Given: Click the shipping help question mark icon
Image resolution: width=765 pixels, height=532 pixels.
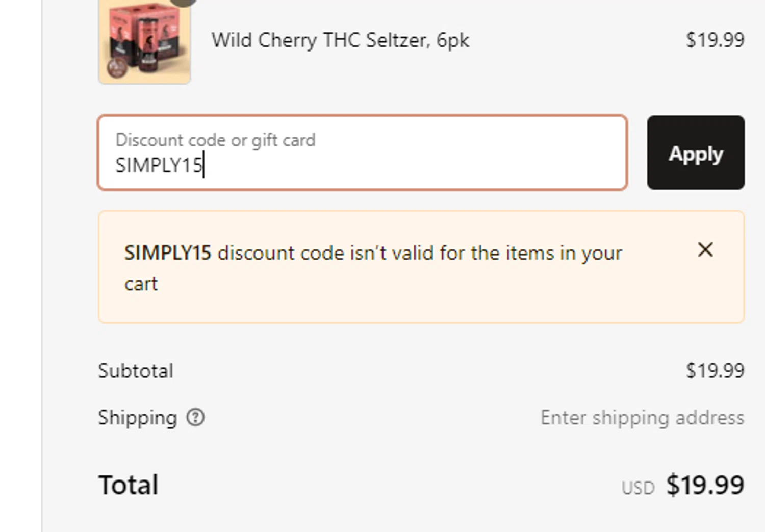Looking at the screenshot, I should click(195, 417).
